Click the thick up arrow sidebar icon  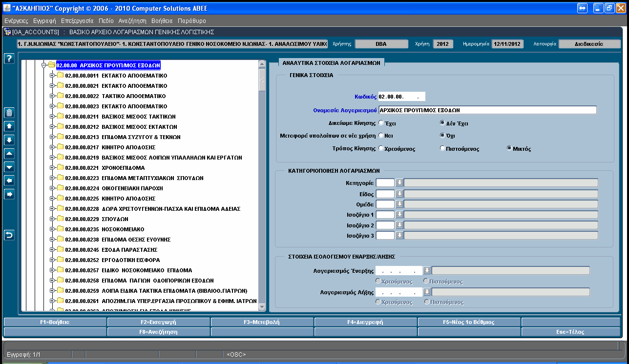click(x=9, y=126)
